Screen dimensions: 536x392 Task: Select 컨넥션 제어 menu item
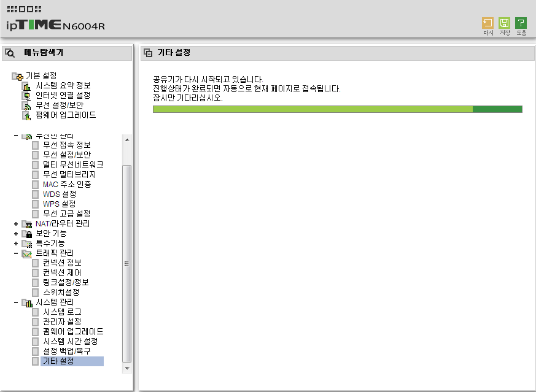tap(62, 273)
